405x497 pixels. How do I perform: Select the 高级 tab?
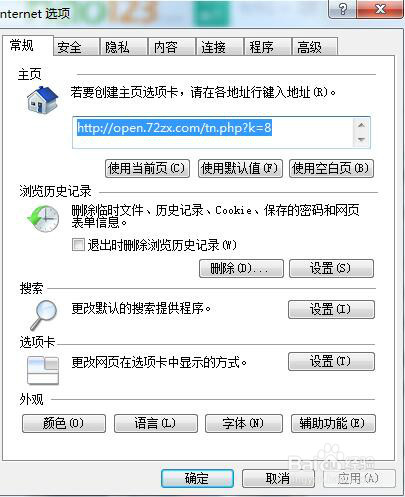point(315,47)
